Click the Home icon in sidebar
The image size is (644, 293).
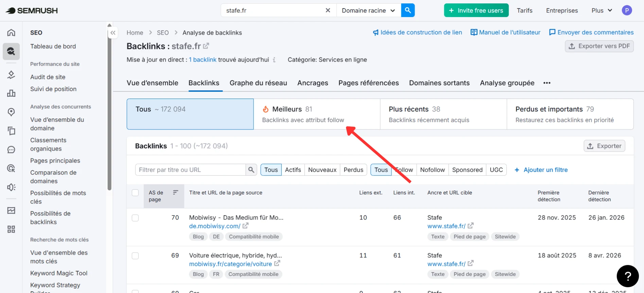[x=11, y=33]
